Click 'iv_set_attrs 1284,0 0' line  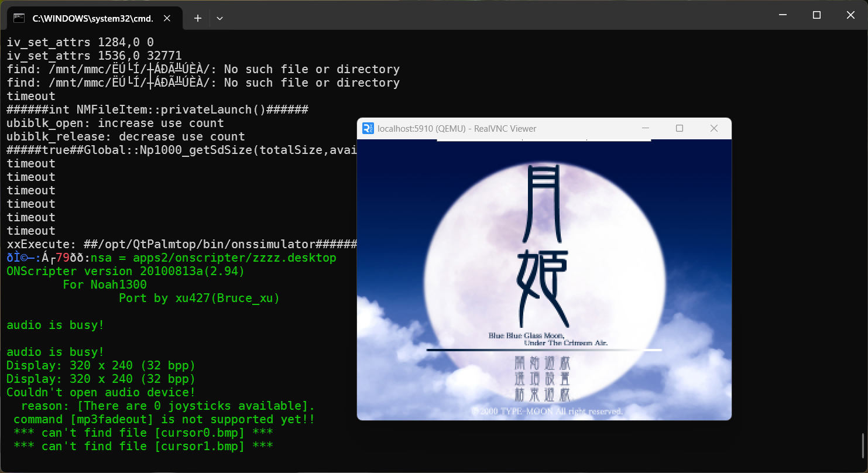pos(80,42)
